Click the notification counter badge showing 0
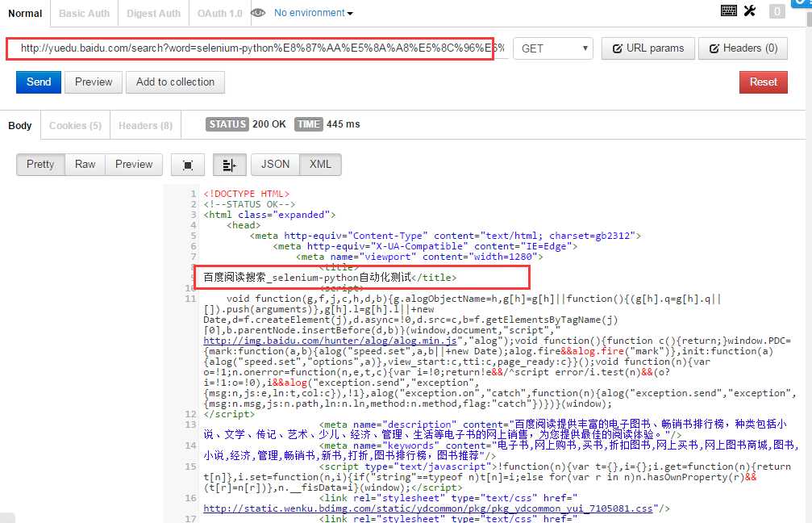This screenshot has width=812, height=523. pos(777,10)
